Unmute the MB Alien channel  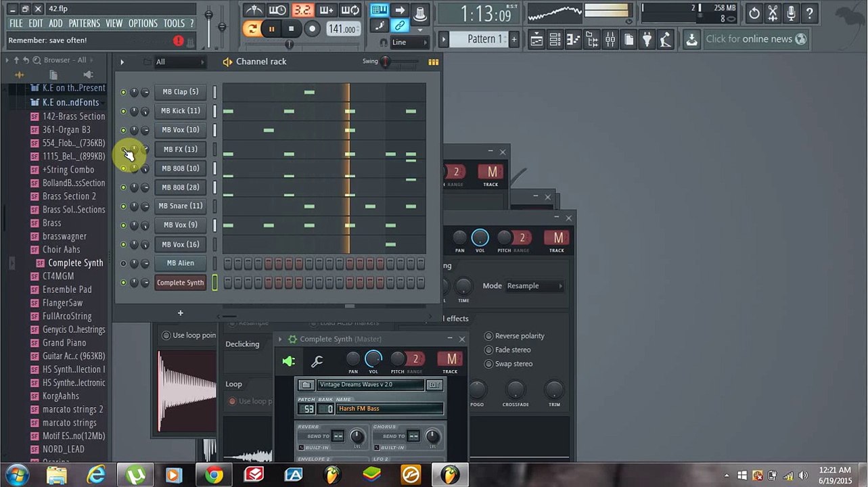[x=123, y=263]
